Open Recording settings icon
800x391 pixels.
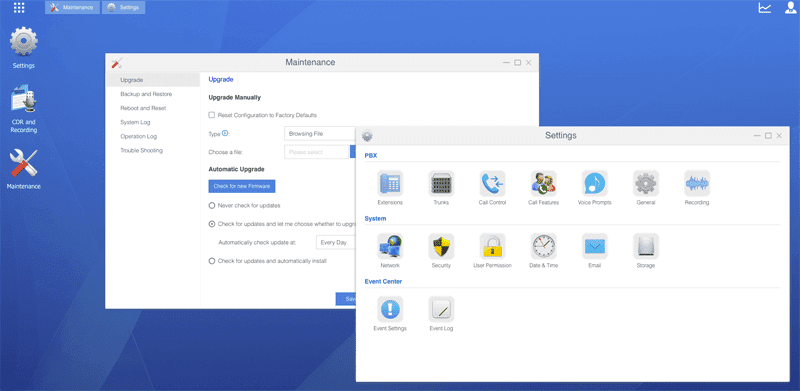point(697,183)
